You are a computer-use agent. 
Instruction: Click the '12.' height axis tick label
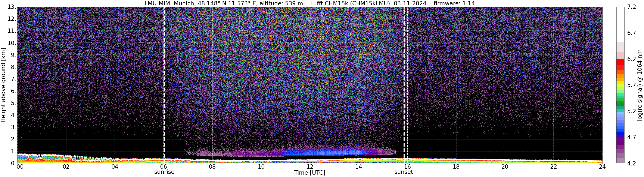pos(12,19)
